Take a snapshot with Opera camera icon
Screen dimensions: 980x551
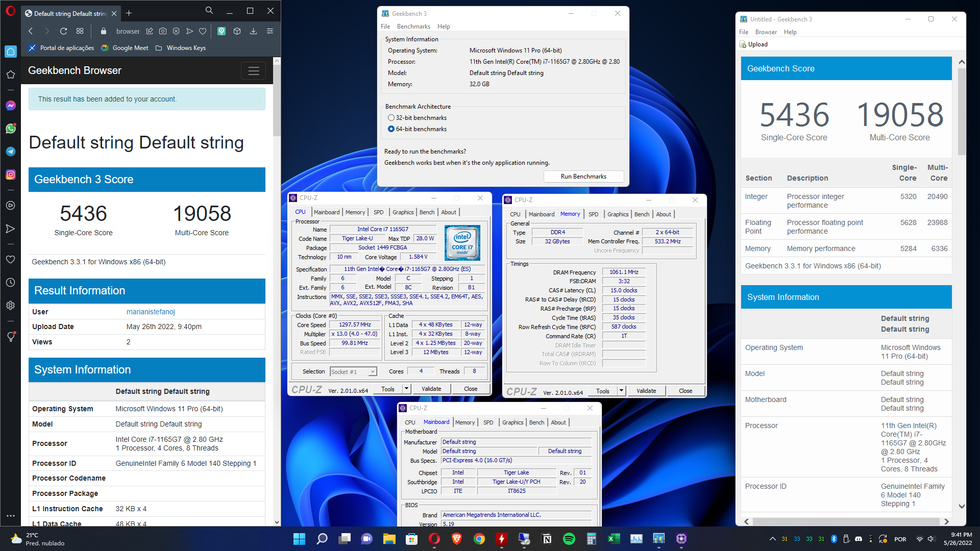(x=163, y=31)
